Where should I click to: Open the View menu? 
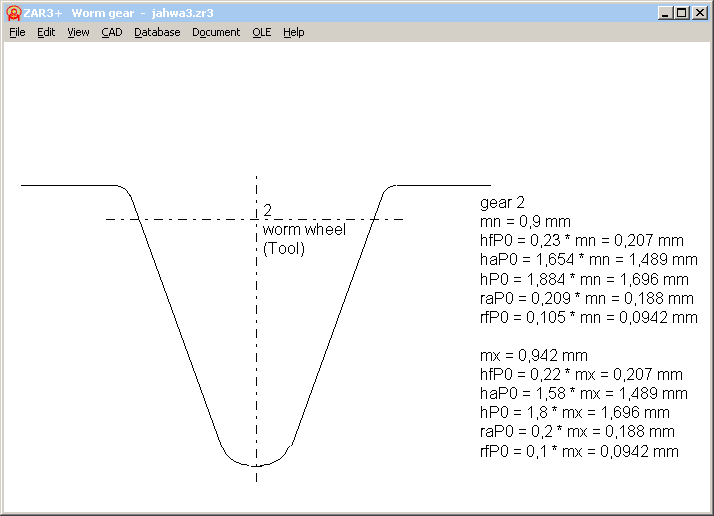tap(78, 32)
